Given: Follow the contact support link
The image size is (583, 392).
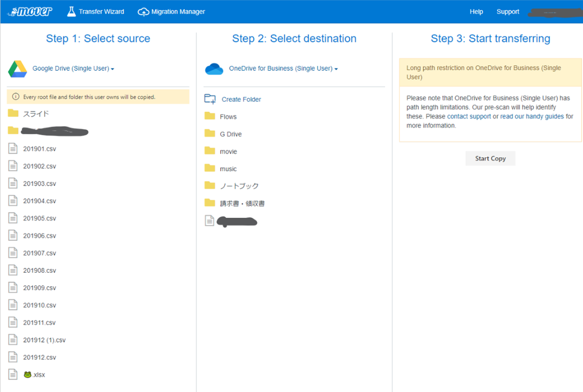Looking at the screenshot, I should coord(469,117).
